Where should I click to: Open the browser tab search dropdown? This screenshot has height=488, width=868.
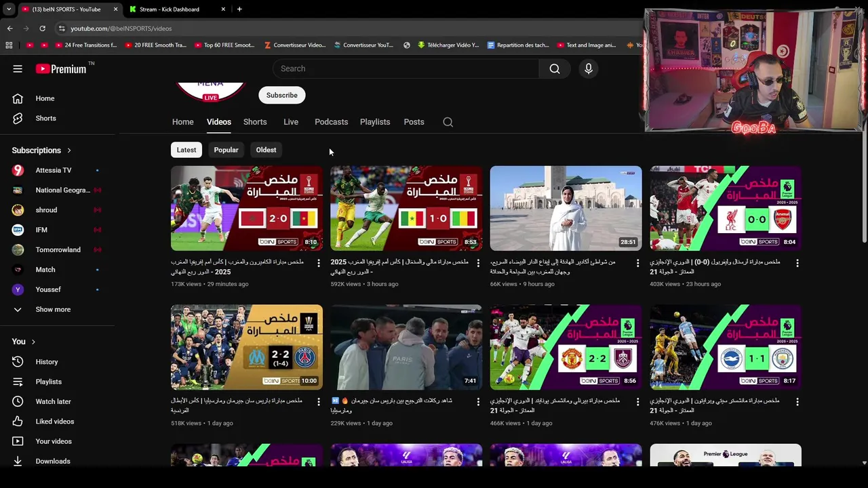[x=8, y=9]
